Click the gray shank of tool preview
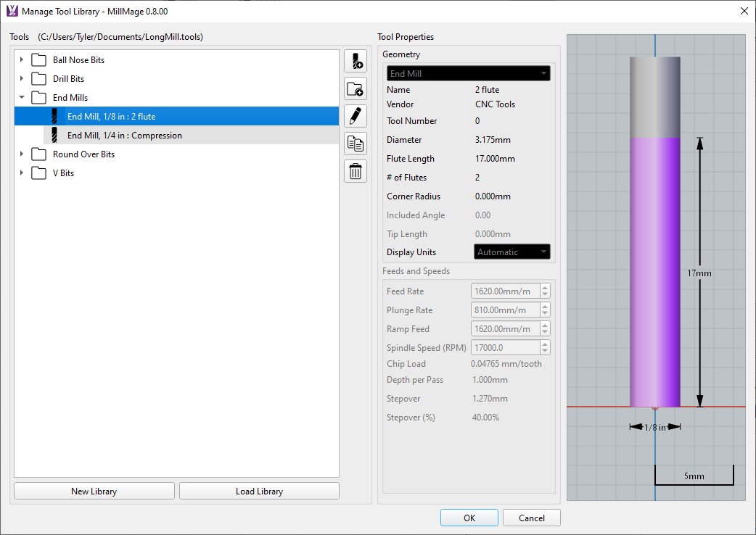This screenshot has width=756, height=535. click(654, 97)
